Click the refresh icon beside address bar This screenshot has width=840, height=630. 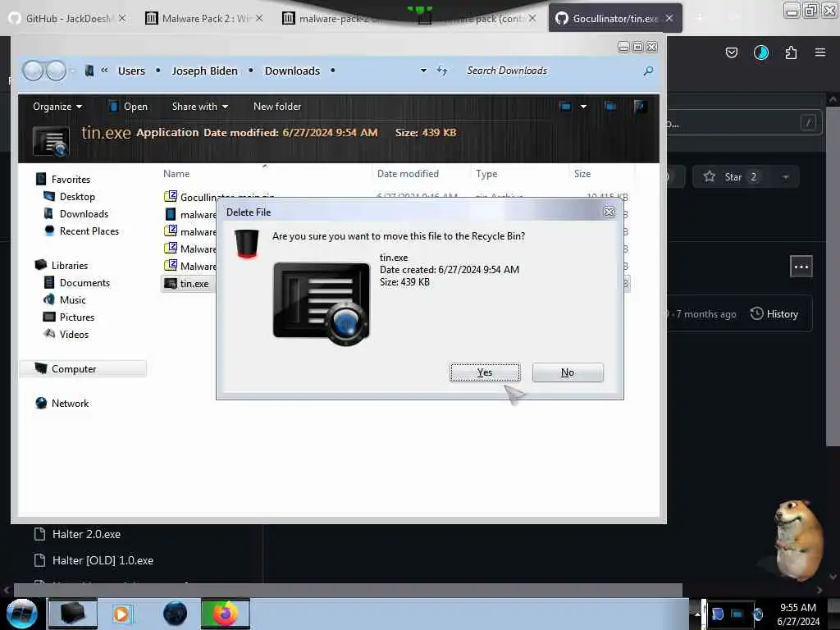point(442,71)
